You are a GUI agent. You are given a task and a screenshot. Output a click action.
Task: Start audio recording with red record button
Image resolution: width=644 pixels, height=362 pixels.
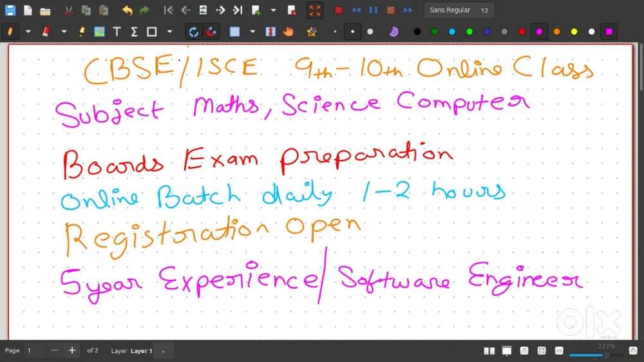click(x=338, y=10)
